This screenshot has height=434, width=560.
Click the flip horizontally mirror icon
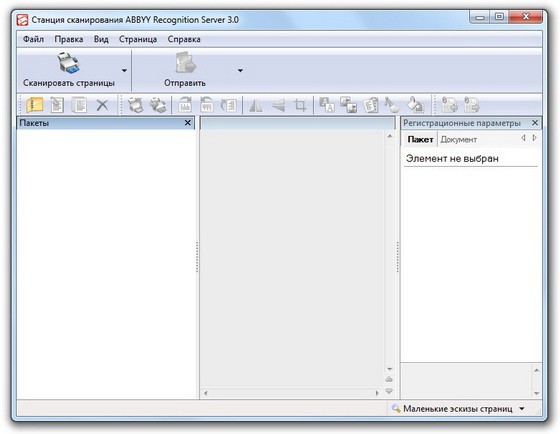256,105
